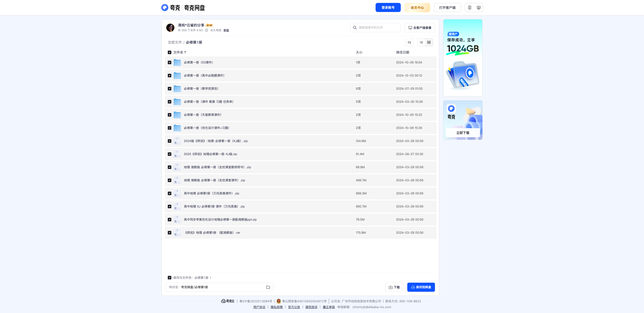Toggle the select-all checkbox beside 文件名
The height and width of the screenshot is (313, 644).
[x=170, y=52]
